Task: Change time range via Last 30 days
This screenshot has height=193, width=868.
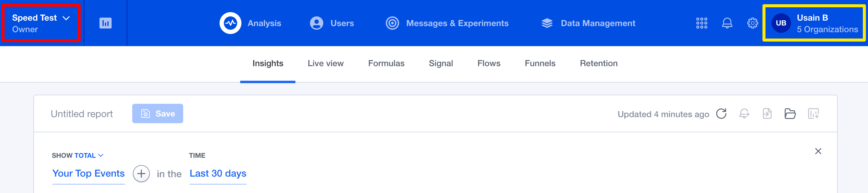Action: 218,173
